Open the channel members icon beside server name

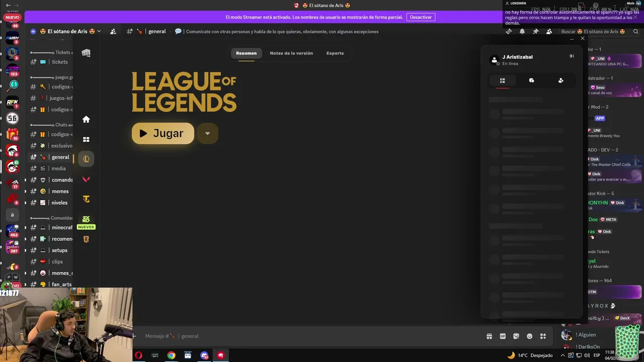tap(113, 31)
